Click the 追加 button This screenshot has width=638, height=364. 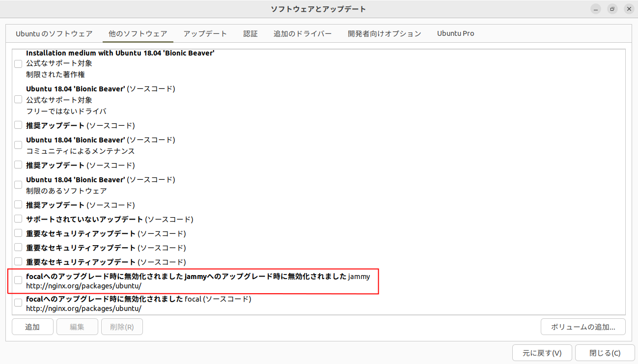[32, 327]
